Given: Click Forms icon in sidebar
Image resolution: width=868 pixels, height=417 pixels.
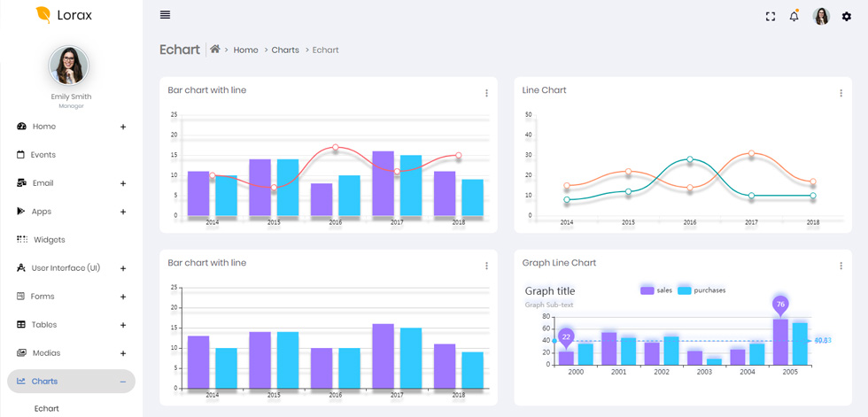Looking at the screenshot, I should coord(21,296).
